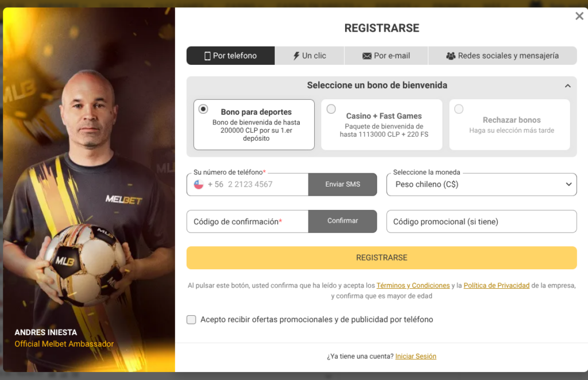The height and width of the screenshot is (380, 588).
Task: Select the Casino + Fast Games bonus option
Action: pyautogui.click(x=331, y=108)
